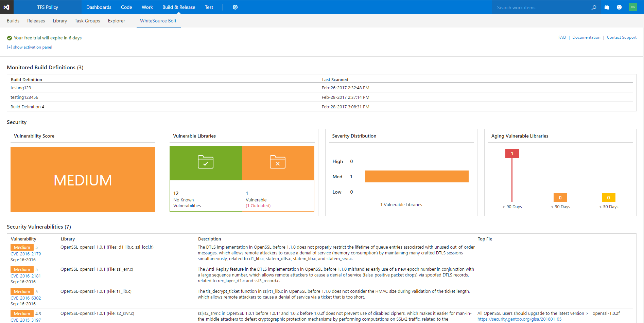Open the RG user avatar menu
644x323 pixels.
click(x=633, y=7)
